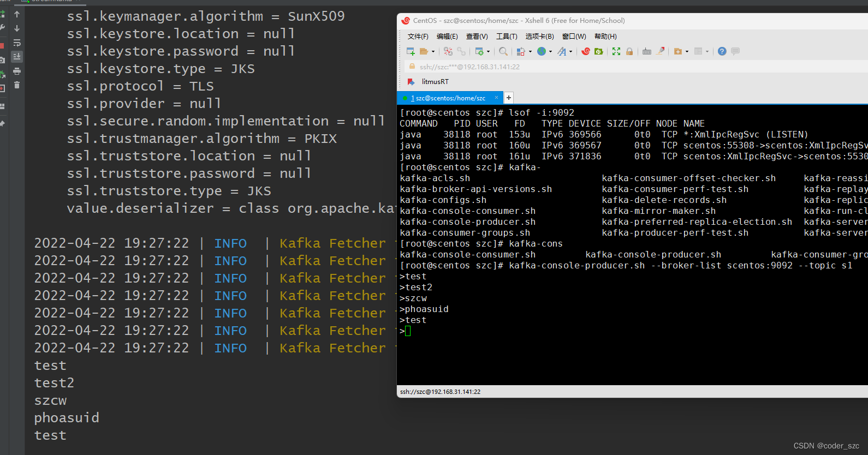Screen dimensions: 868x455
Task: Open the 编辑(E) menu
Action: (447, 37)
